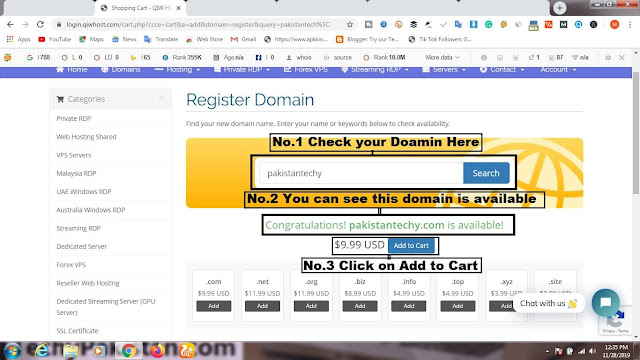Open the Blogger bookmark
This screenshot has width=640, height=360.
tap(367, 39)
